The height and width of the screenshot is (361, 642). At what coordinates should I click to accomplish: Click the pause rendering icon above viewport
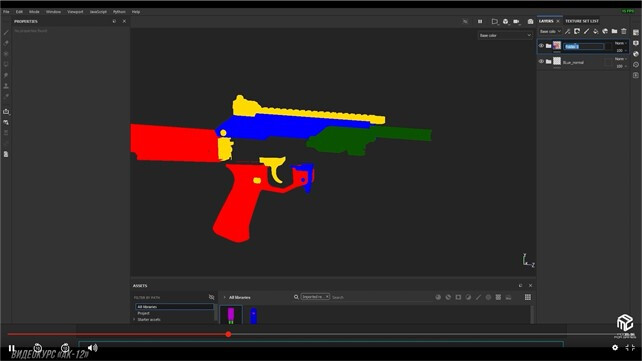[480, 21]
